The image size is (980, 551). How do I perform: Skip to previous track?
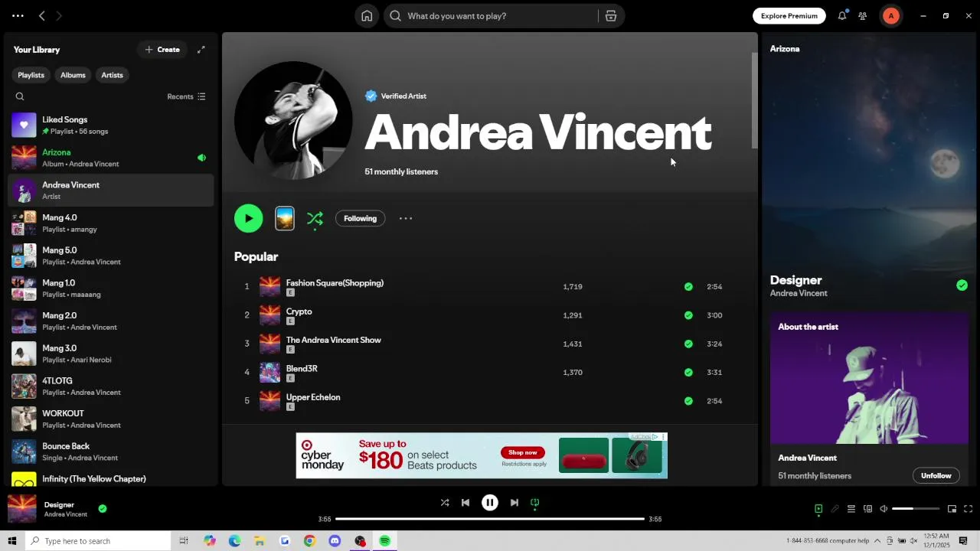[465, 503]
